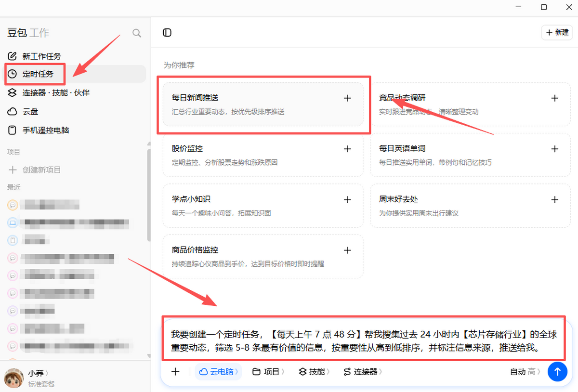The width and height of the screenshot is (578, 392).
Task: Click the sidebar vertical scrollbar
Action: coord(149,193)
